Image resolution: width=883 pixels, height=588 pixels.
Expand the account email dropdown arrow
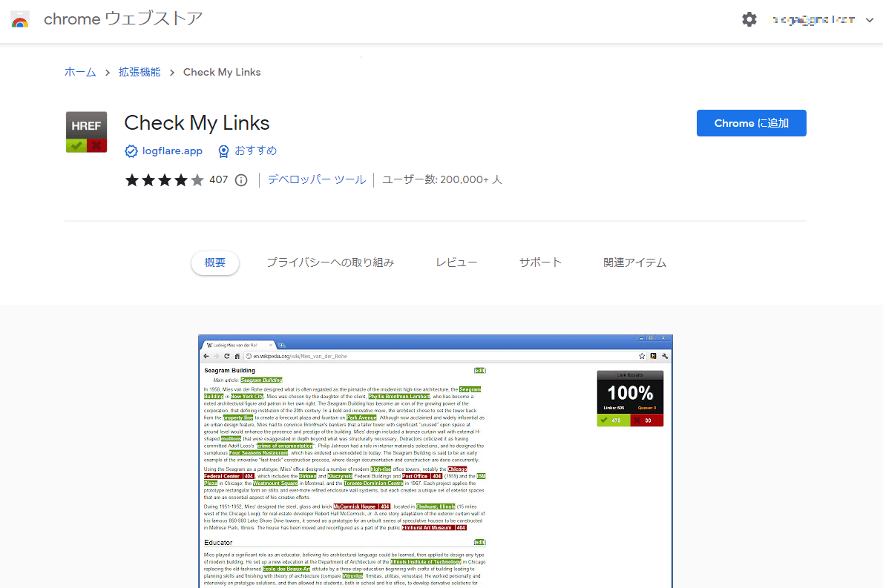[x=870, y=20]
